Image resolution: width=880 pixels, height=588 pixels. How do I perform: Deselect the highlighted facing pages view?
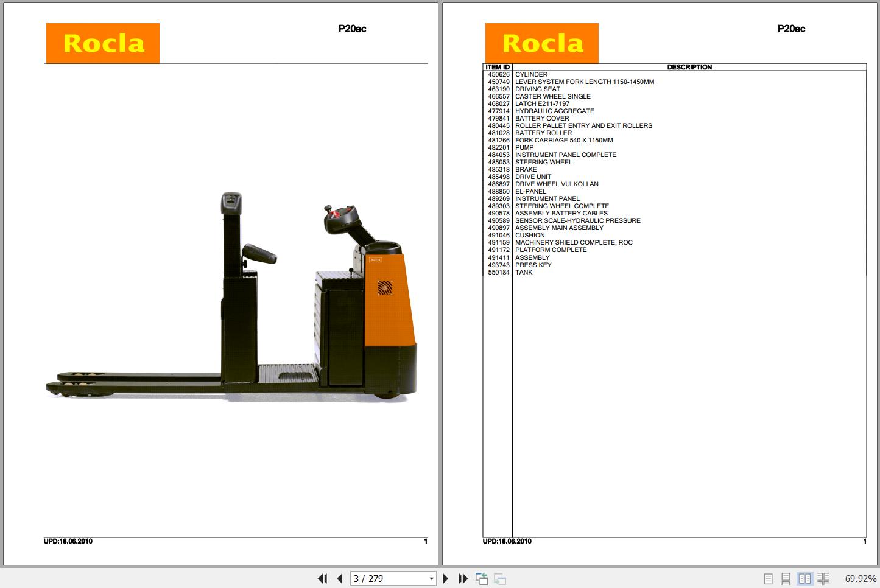[x=805, y=578]
